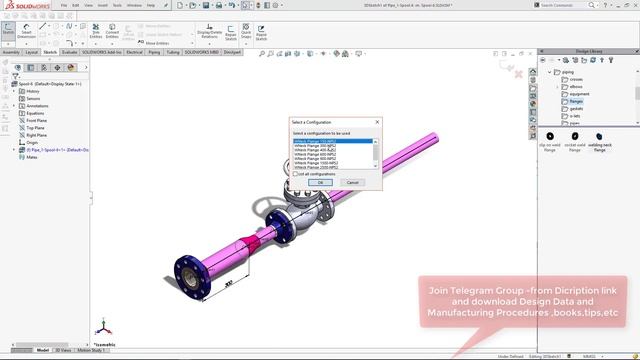Open Display/Delete Relations tool
The width and height of the screenshot is (640, 360).
click(x=209, y=31)
